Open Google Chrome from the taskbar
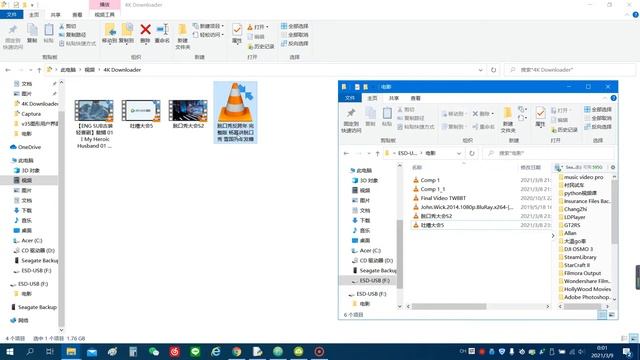 click(237, 351)
